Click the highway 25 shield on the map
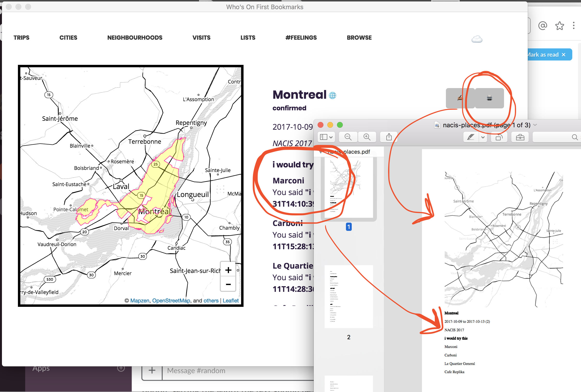 tap(155, 164)
